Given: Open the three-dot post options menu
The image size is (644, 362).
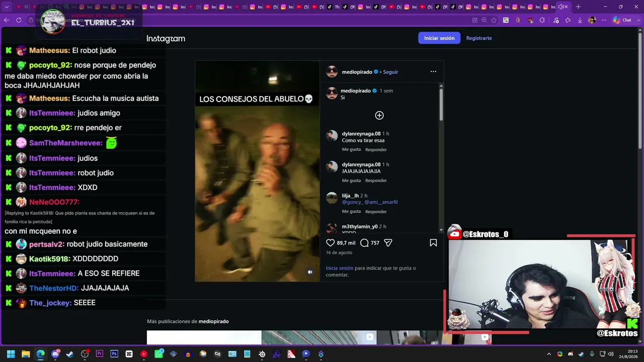Looking at the screenshot, I should (x=433, y=72).
